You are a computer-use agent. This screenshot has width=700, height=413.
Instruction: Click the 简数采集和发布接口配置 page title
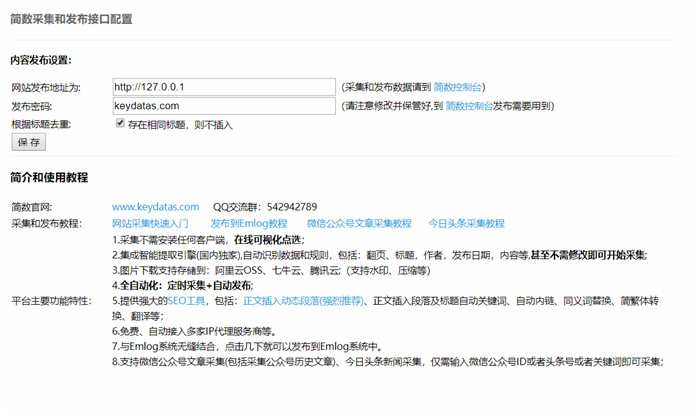pos(71,19)
